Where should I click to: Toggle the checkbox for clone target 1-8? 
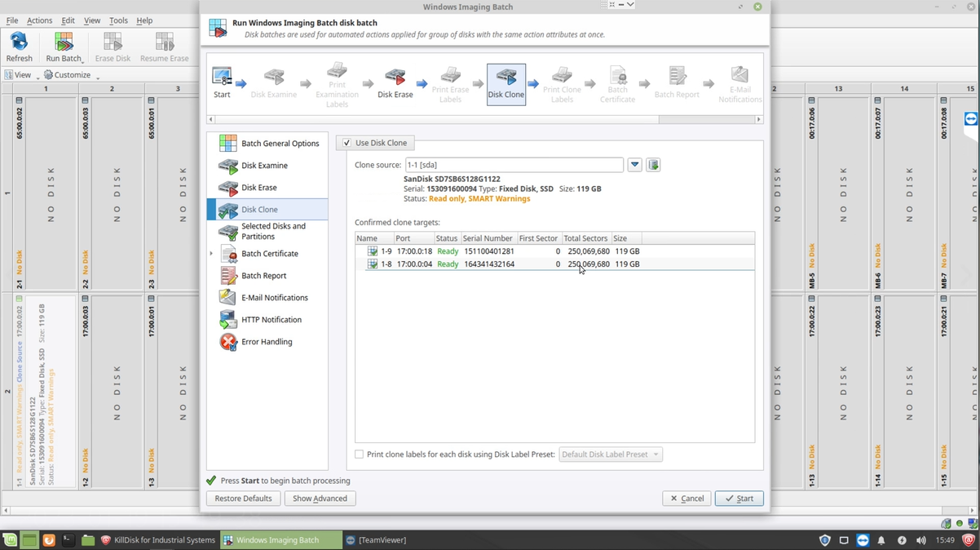[x=373, y=264]
